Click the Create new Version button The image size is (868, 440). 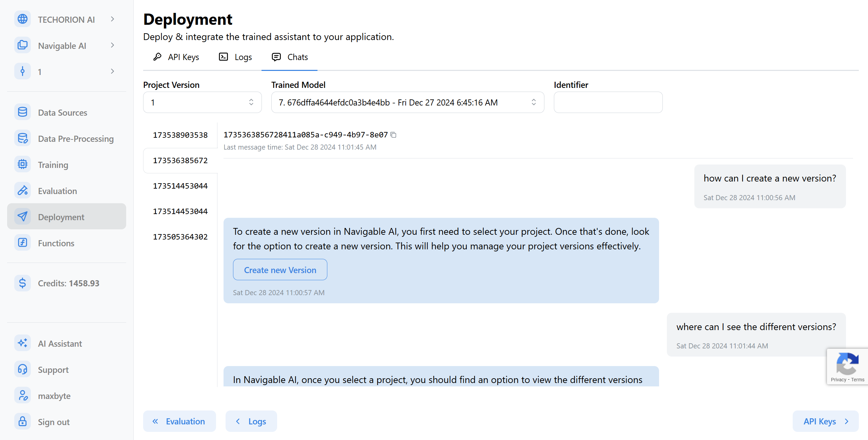280,270
